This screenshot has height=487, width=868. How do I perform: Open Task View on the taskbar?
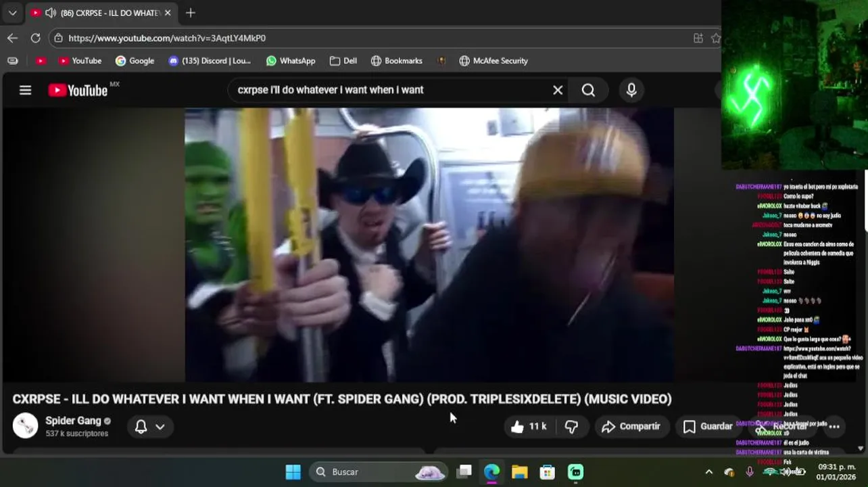(464, 471)
